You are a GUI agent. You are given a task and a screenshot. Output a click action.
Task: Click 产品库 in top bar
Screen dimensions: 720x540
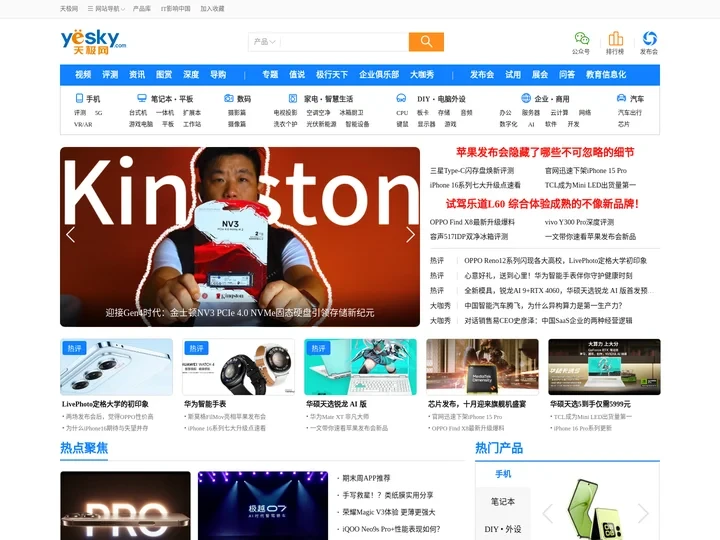[x=141, y=9]
